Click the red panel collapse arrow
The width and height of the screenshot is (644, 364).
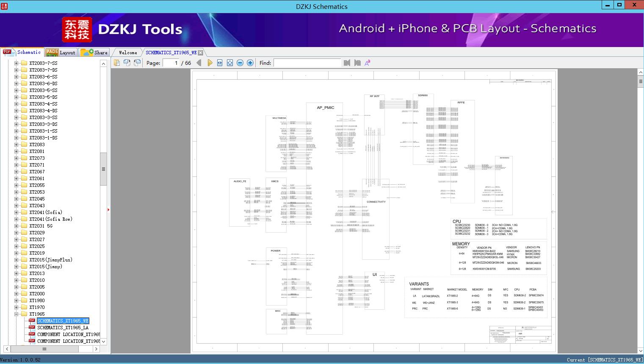tap(108, 210)
